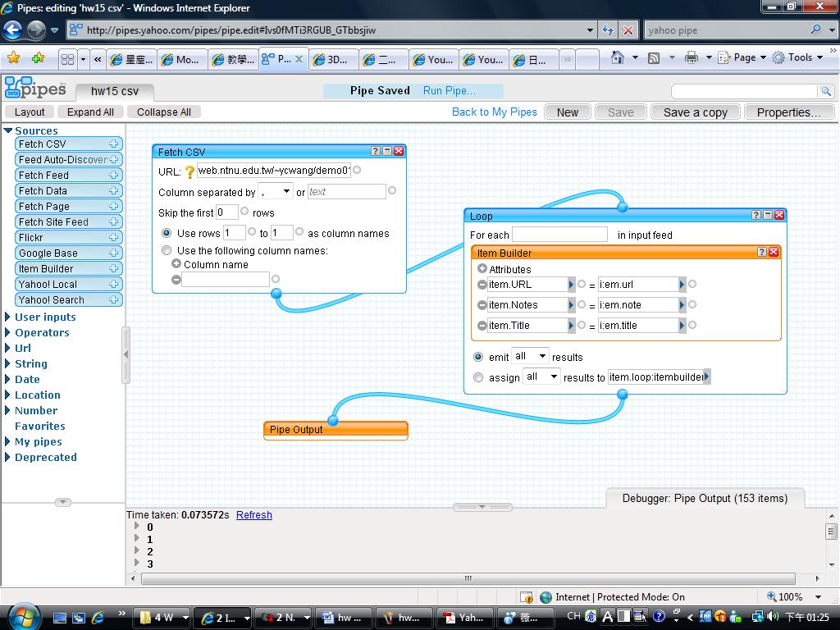Screen dimensions: 840x630
Task: Open help for Item Builder submodule
Action: 762,252
